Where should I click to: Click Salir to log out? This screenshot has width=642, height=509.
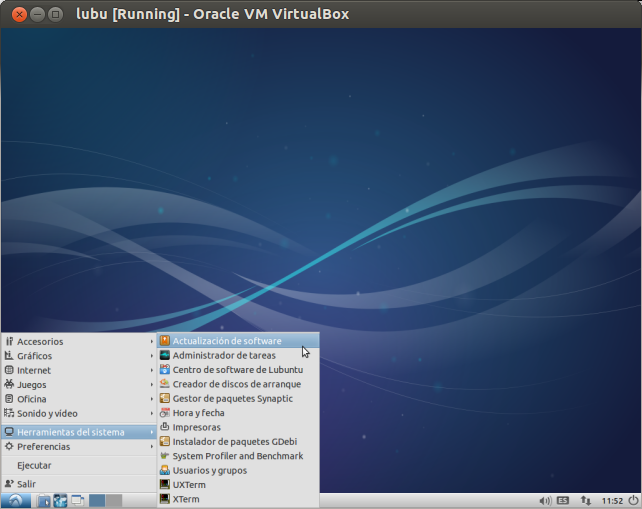27,484
